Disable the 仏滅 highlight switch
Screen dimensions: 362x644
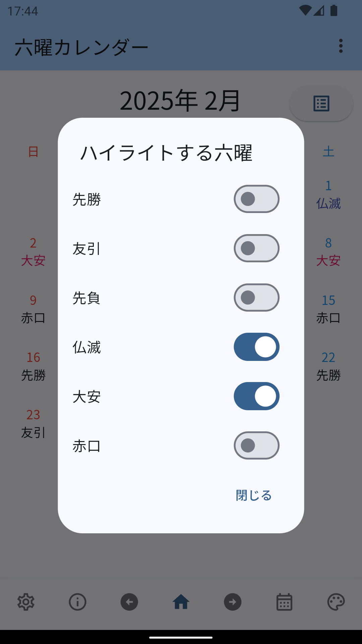256,347
